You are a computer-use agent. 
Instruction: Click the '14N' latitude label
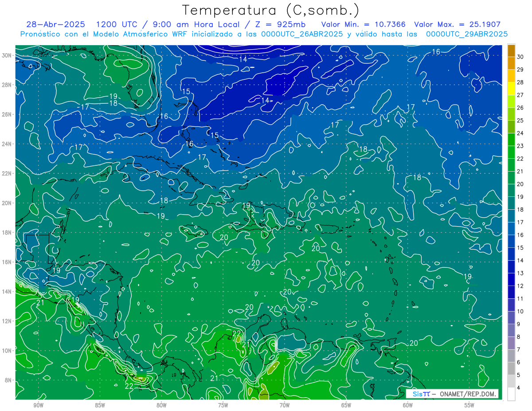(x=7, y=292)
